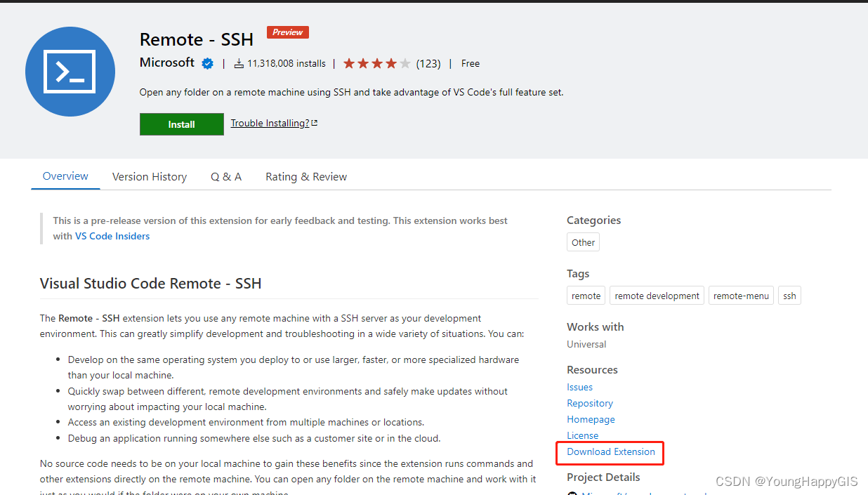Click the extension description under Microsoft
The image size is (868, 495).
[352, 93]
